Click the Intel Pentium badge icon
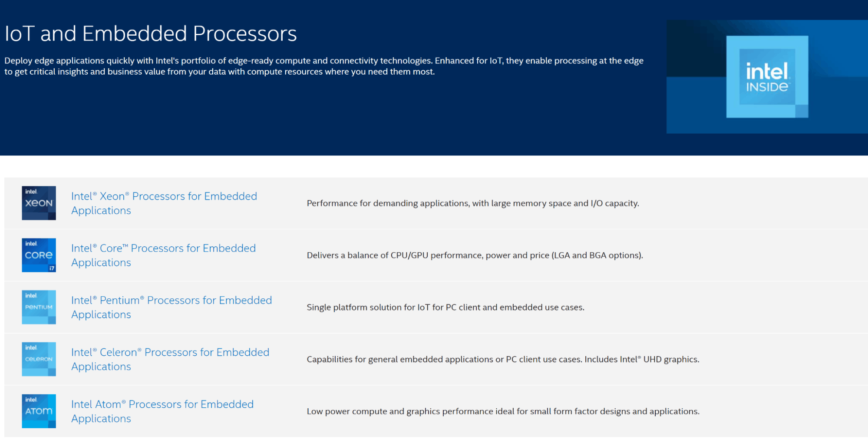Image resolution: width=868 pixels, height=443 pixels. [39, 307]
